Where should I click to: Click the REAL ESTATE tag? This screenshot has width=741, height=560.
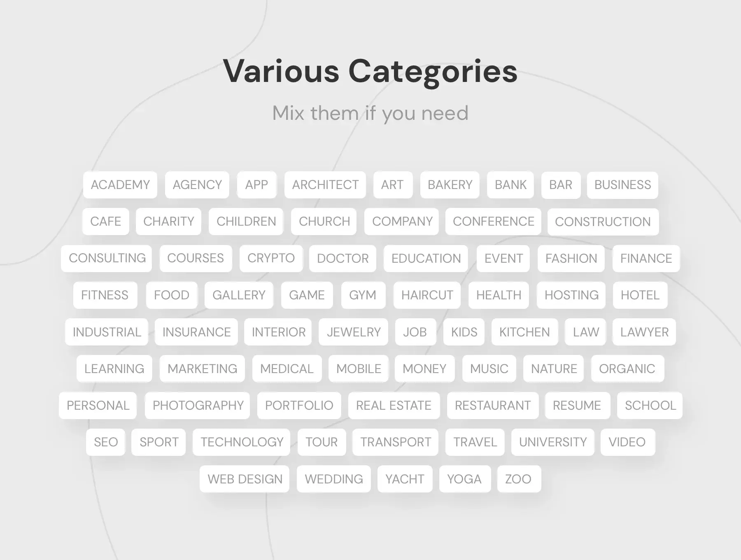[x=394, y=406]
